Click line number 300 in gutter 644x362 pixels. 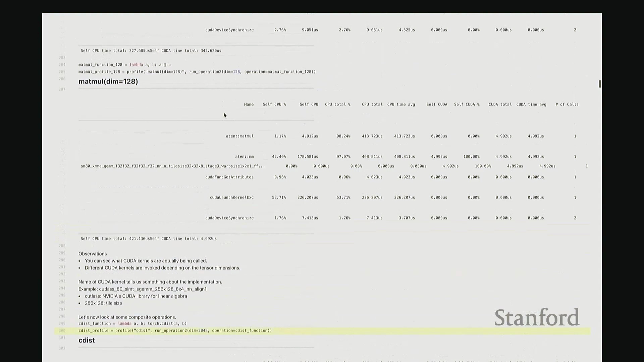62,330
